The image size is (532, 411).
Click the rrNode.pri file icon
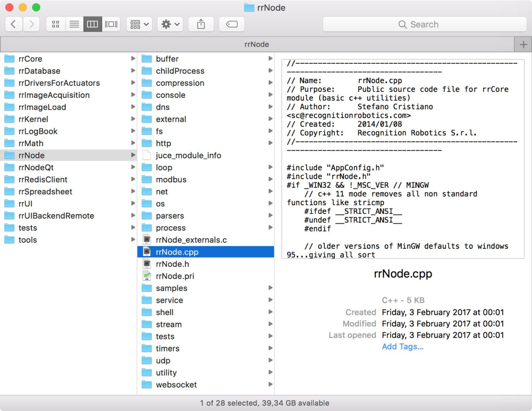point(147,276)
